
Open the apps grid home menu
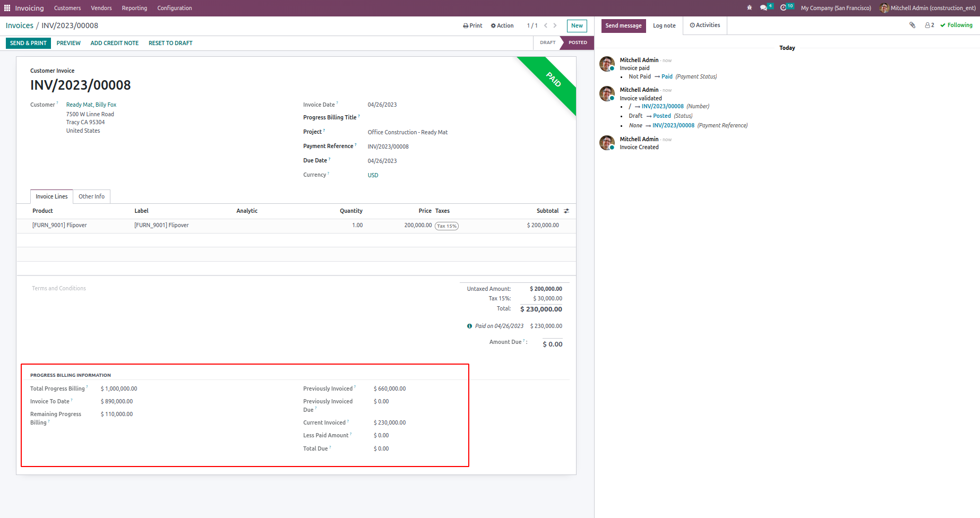click(x=7, y=8)
